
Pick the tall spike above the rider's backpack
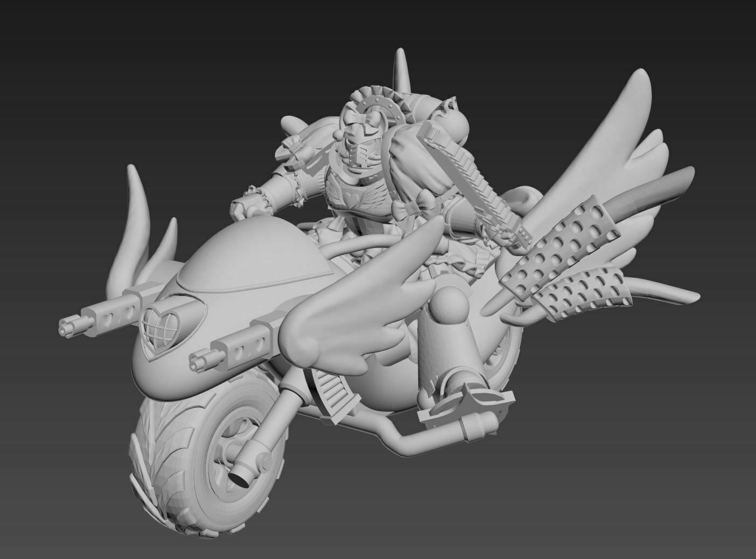tap(401, 69)
